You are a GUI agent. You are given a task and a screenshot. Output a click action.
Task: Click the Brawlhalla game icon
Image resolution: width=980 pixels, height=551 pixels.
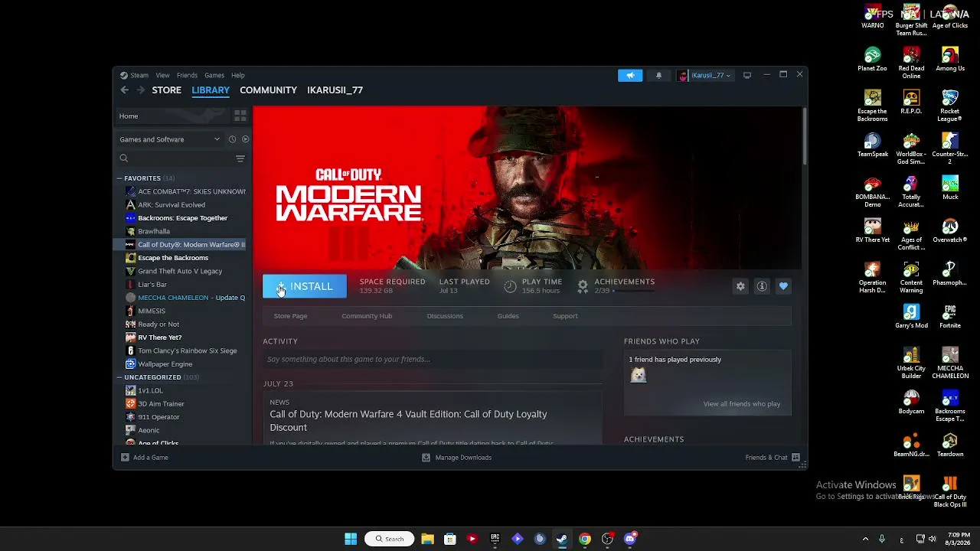[x=131, y=231]
